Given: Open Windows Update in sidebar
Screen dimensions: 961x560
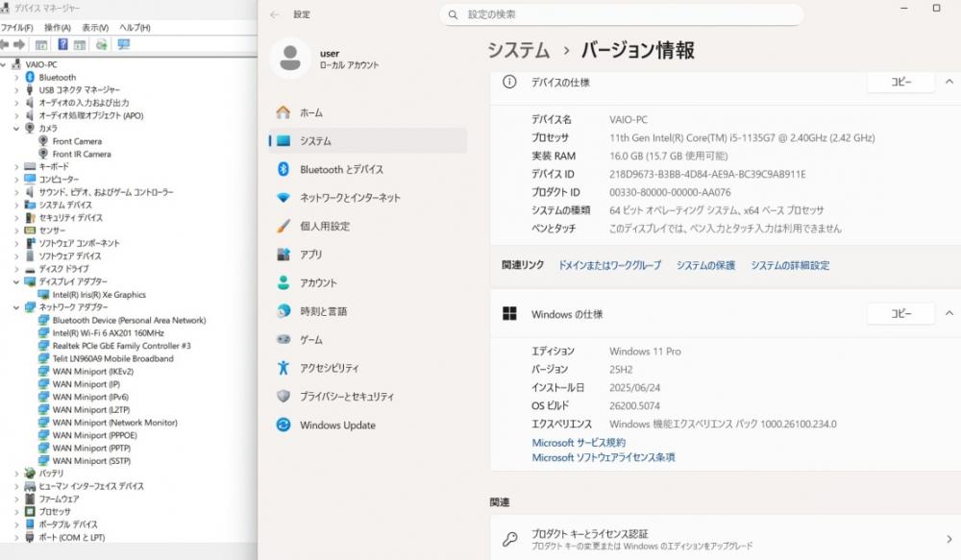Looking at the screenshot, I should 368,426.
